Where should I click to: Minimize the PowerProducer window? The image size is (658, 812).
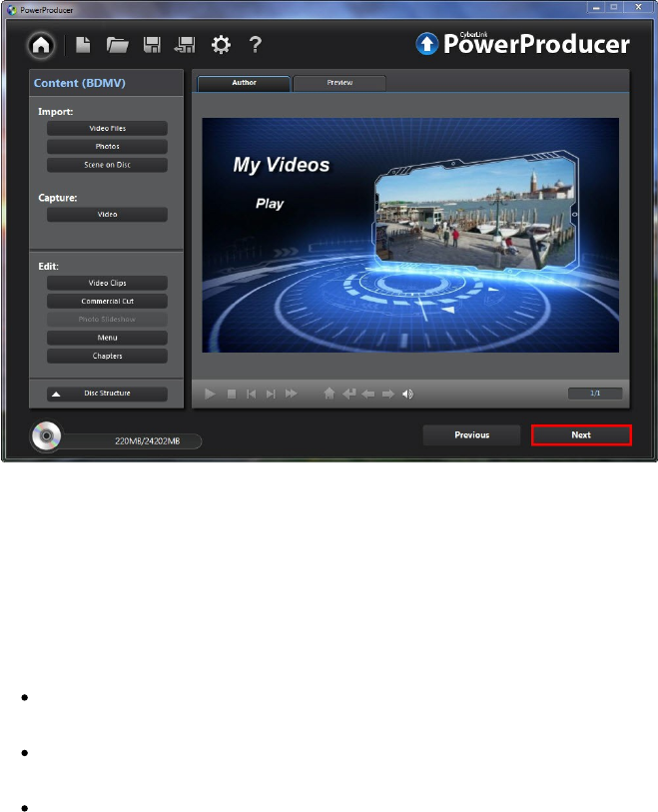click(596, 7)
